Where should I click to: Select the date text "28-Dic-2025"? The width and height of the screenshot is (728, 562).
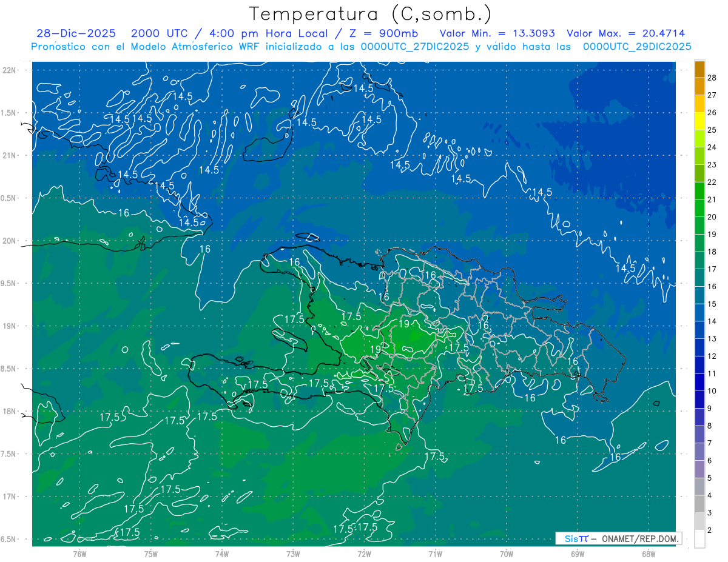click(76, 33)
